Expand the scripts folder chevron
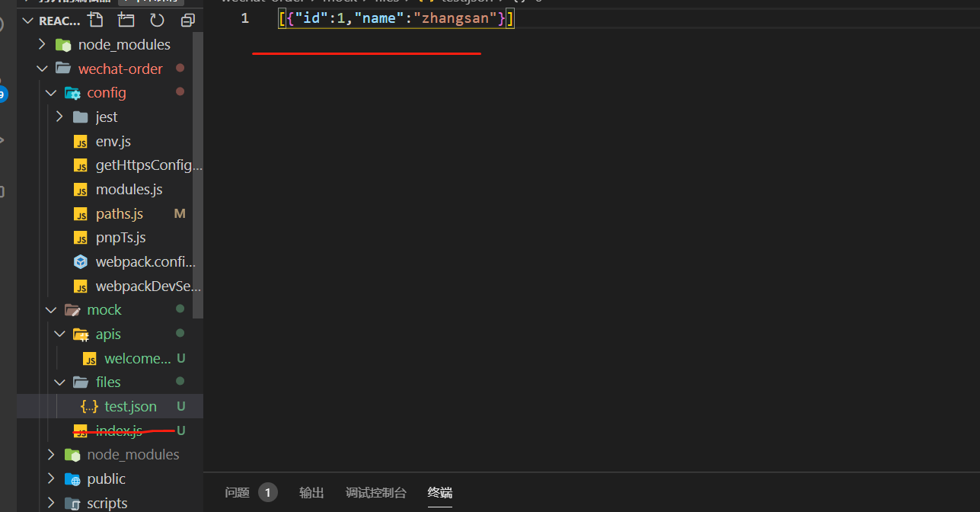This screenshot has height=512, width=980. coord(50,503)
